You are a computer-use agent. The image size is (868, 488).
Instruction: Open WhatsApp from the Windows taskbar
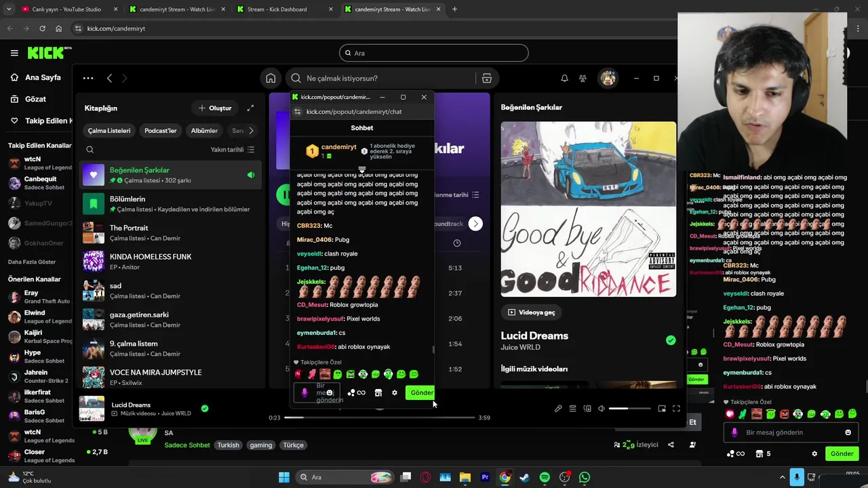point(585,477)
